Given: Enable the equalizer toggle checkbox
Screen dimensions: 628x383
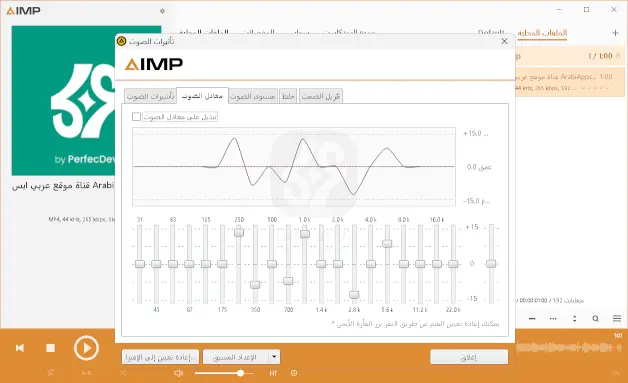Looking at the screenshot, I should point(136,117).
